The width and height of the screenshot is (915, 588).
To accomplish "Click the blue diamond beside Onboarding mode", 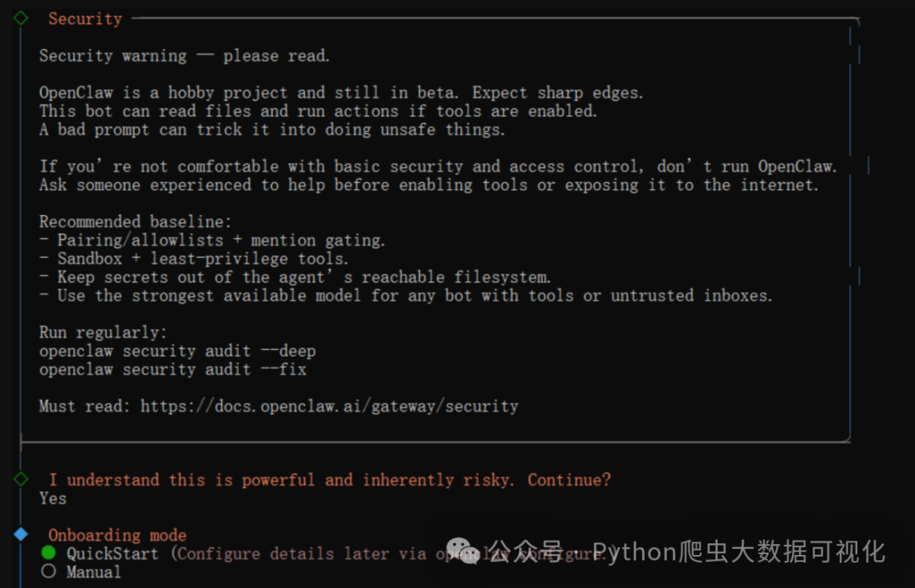I will click(x=21, y=535).
